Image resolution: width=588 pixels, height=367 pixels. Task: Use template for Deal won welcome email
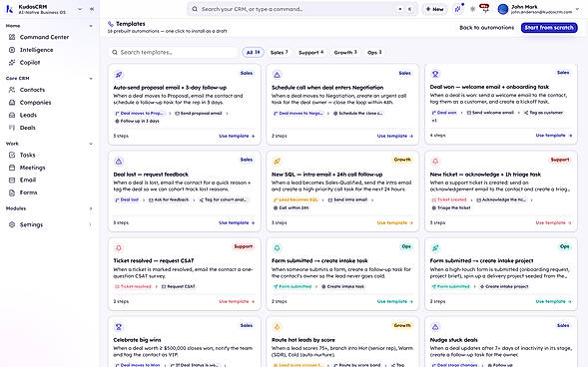point(554,136)
